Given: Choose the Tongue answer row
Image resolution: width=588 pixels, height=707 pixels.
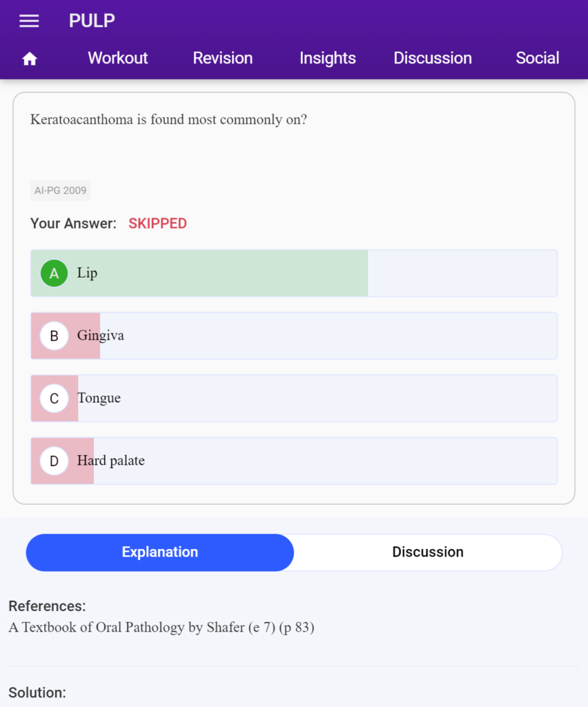Looking at the screenshot, I should point(294,398).
